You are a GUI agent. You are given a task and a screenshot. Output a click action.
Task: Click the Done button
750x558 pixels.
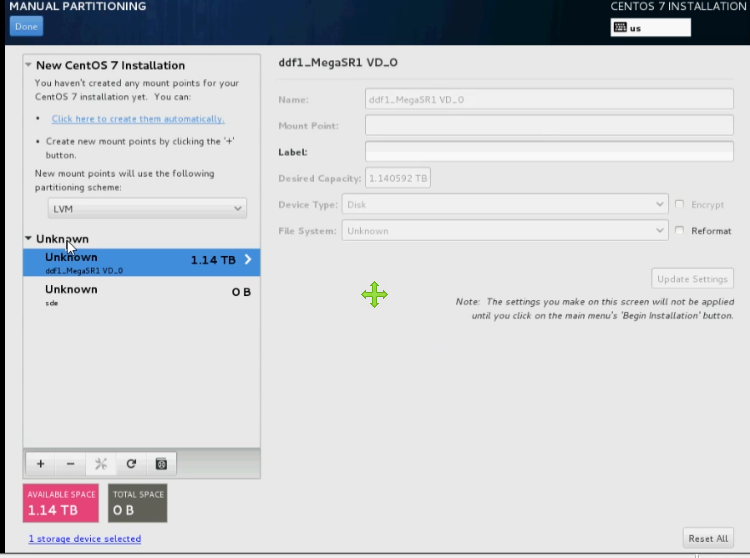(x=26, y=26)
